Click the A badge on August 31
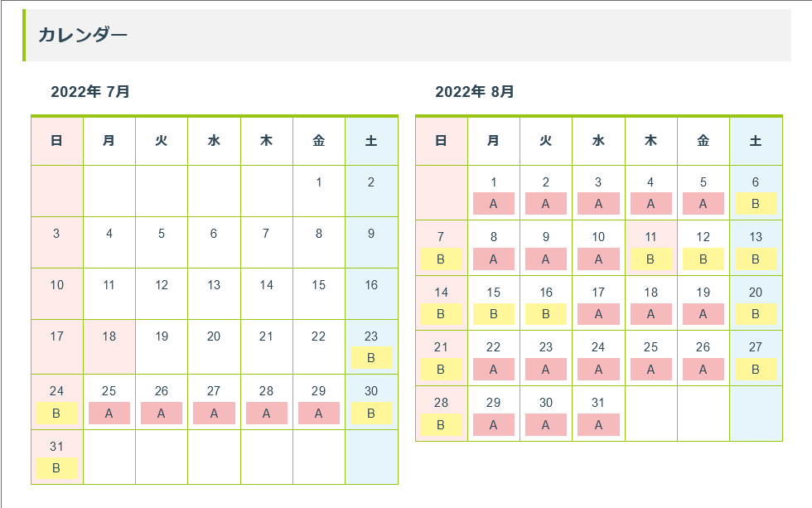This screenshot has height=508, width=812. [x=598, y=425]
